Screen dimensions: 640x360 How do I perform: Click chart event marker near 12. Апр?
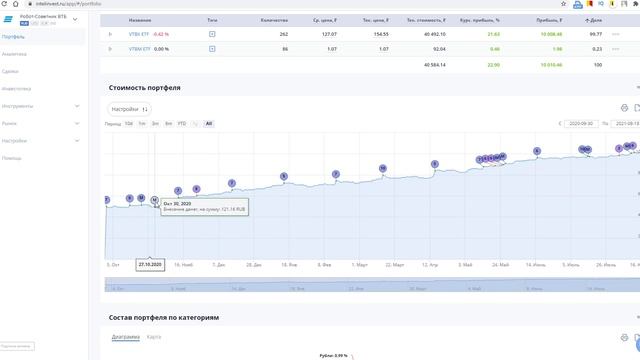(x=435, y=164)
